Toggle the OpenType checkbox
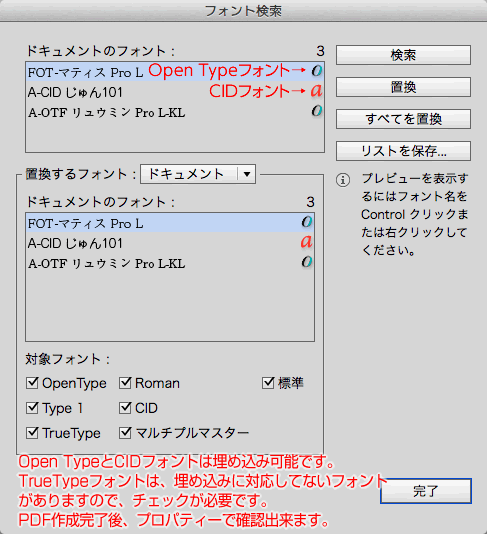The height and width of the screenshot is (534, 487). (x=32, y=383)
